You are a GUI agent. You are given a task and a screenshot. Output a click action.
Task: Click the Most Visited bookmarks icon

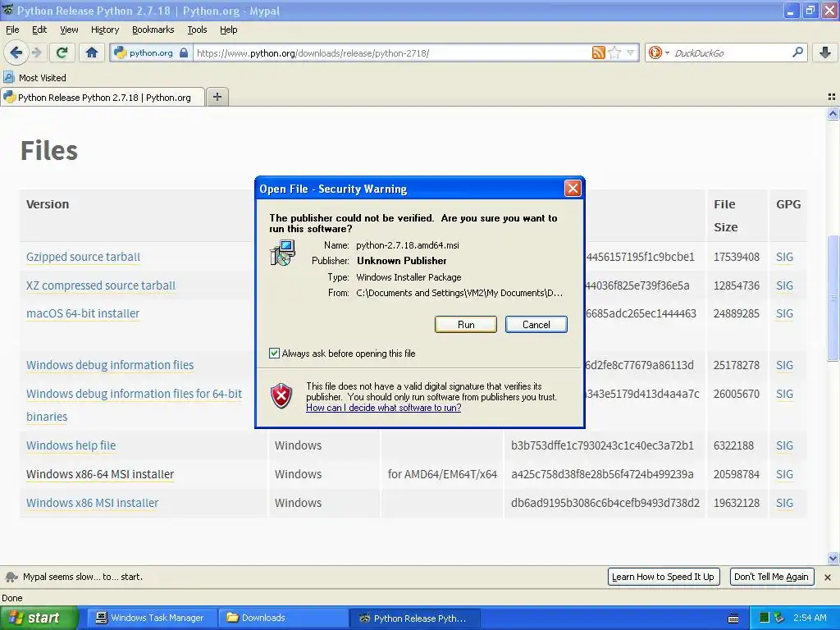(x=9, y=77)
